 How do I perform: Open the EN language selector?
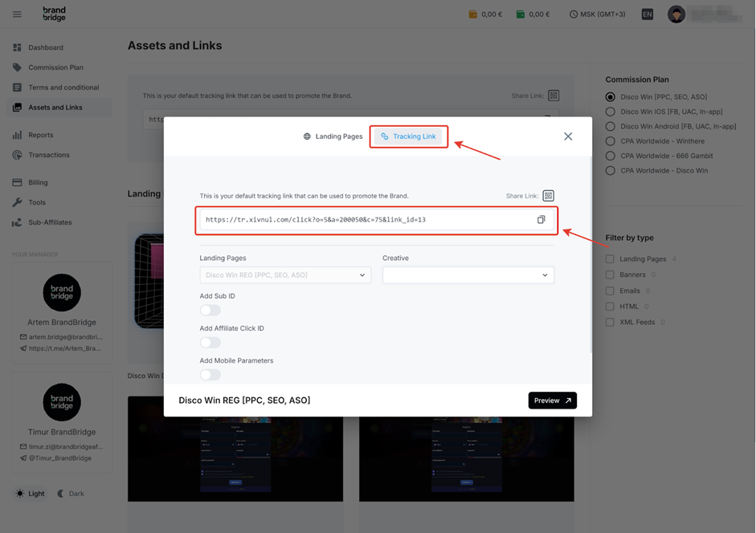[x=647, y=14]
